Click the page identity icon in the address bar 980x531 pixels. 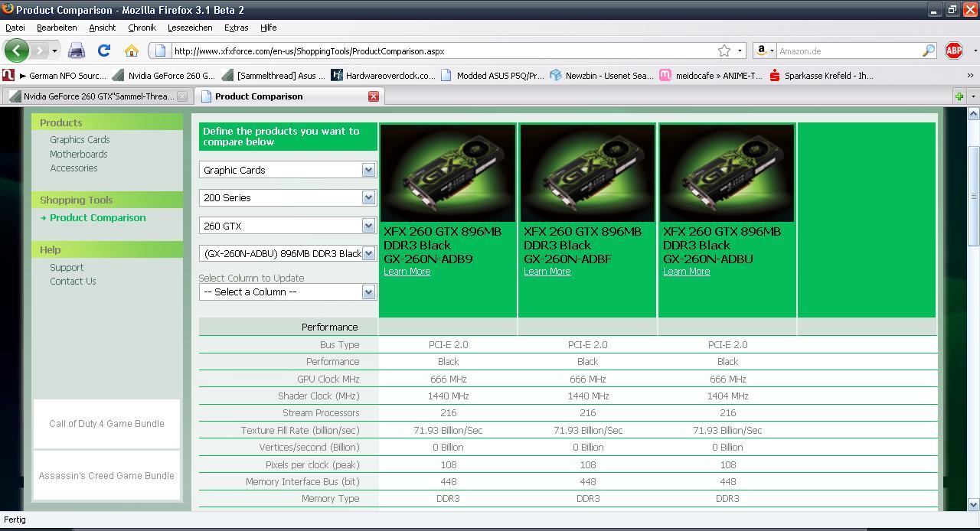click(159, 51)
